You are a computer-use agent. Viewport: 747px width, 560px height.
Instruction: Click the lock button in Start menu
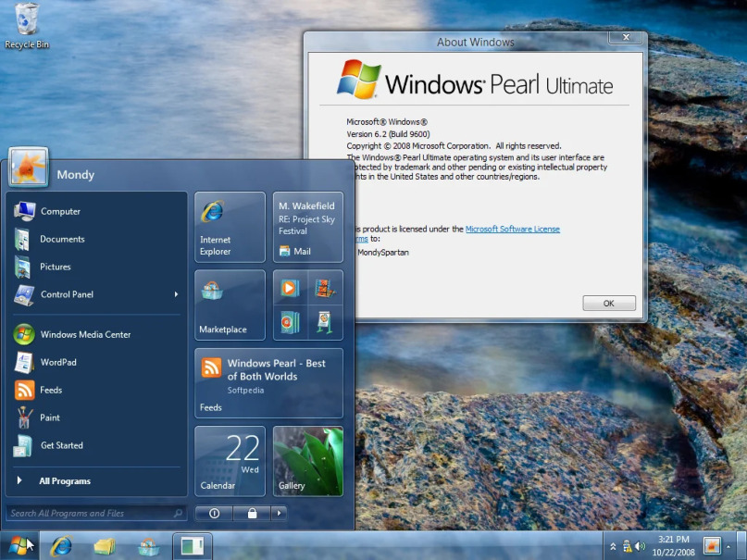[x=252, y=513]
